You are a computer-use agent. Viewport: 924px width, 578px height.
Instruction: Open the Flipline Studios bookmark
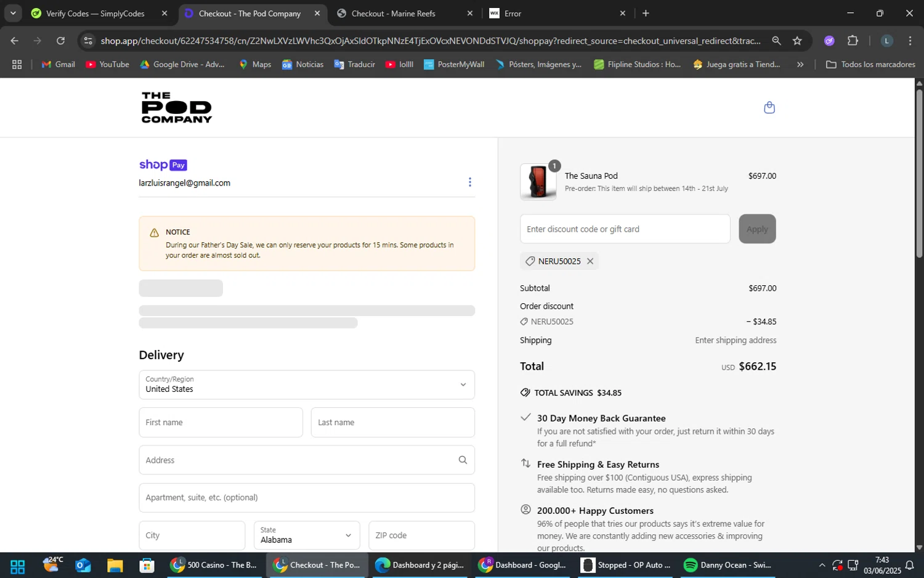(637, 64)
